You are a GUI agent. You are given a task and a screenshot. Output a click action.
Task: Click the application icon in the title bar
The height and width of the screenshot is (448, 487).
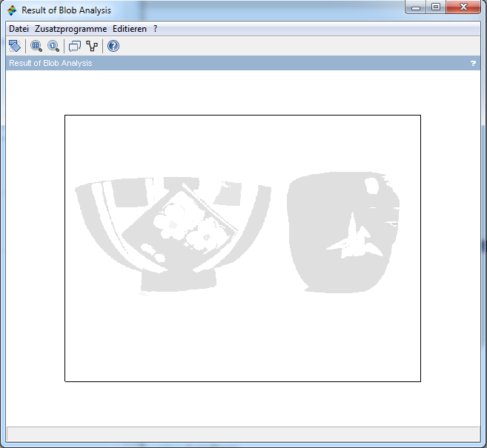point(12,10)
